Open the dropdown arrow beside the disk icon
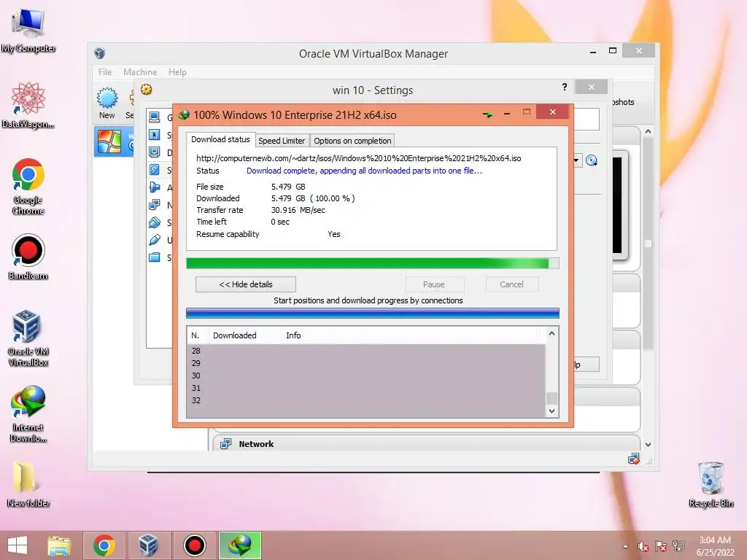Viewport: 747px width, 560px height. 576,160
